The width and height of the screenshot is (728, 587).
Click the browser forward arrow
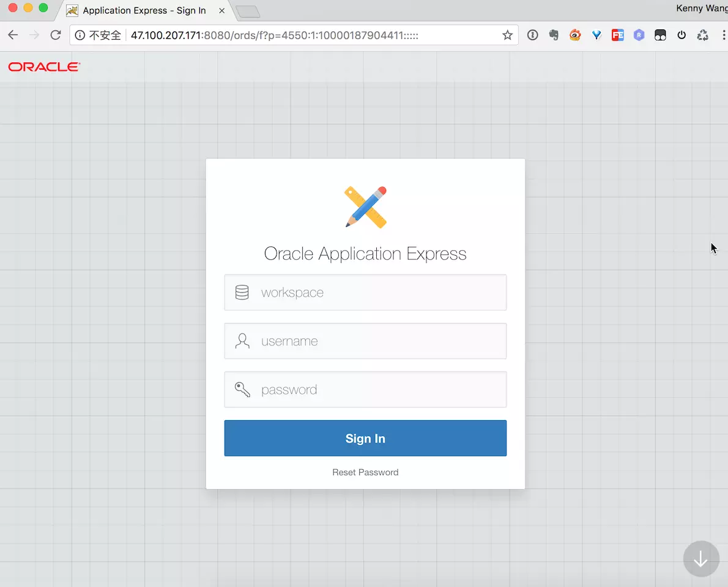click(34, 35)
